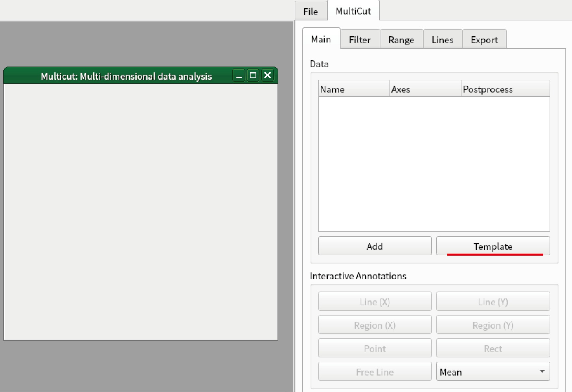Sort by the Postprocess column header
The height and width of the screenshot is (392, 572).
pyautogui.click(x=505, y=89)
